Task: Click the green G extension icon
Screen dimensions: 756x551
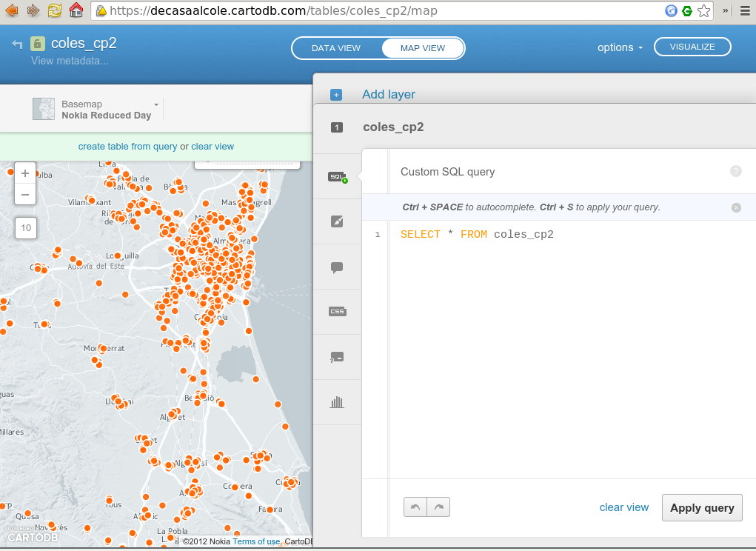Action: click(x=687, y=10)
